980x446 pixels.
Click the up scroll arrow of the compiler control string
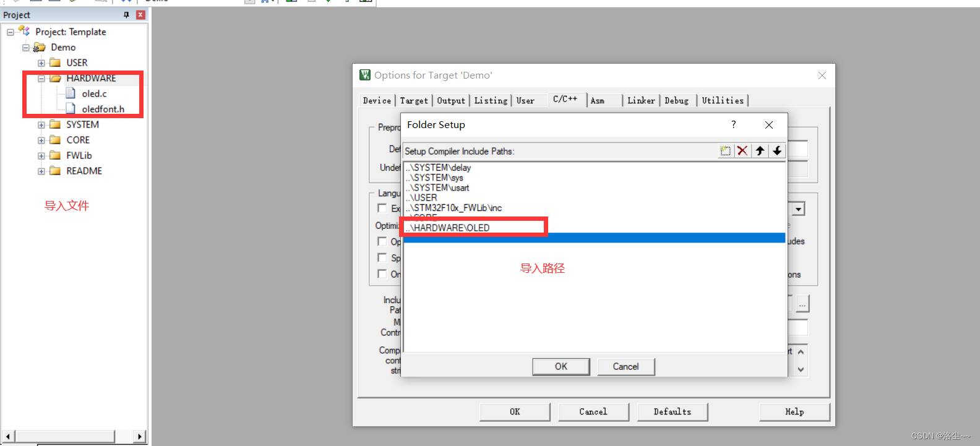pyautogui.click(x=801, y=352)
